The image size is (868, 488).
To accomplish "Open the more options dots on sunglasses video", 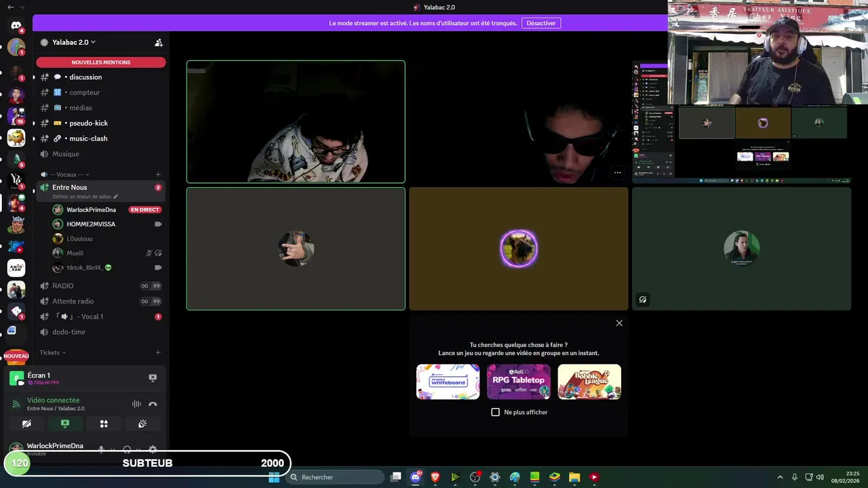I will point(617,172).
